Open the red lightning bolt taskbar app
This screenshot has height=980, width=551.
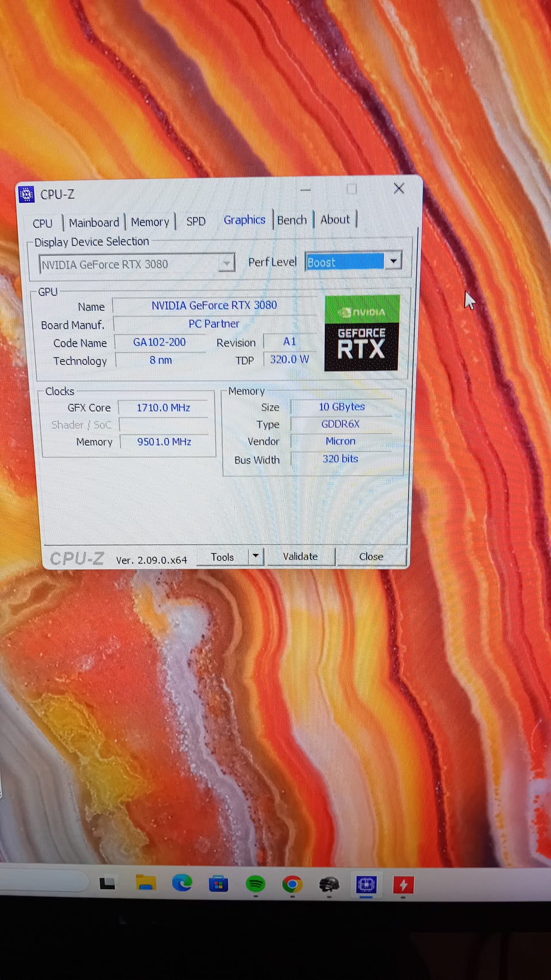tap(403, 885)
